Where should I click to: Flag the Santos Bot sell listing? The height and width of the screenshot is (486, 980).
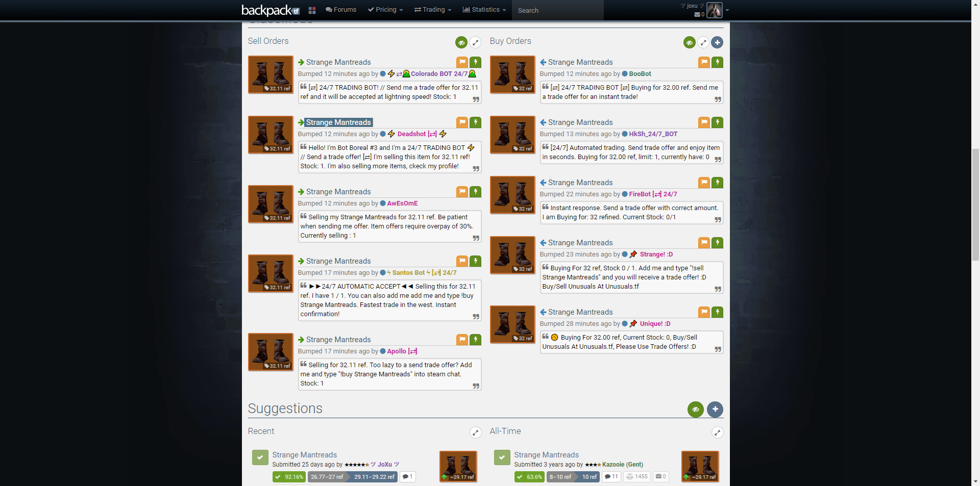click(x=462, y=261)
